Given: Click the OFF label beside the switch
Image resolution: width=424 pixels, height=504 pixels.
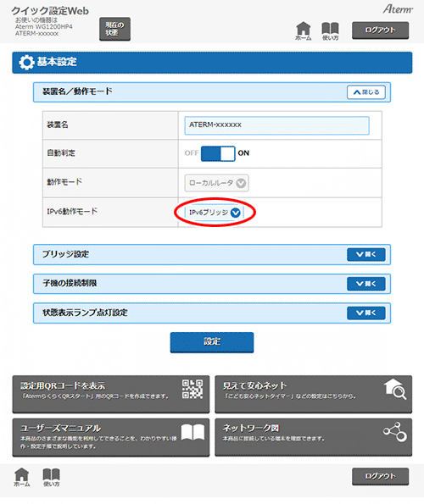Looking at the screenshot, I should tap(192, 153).
